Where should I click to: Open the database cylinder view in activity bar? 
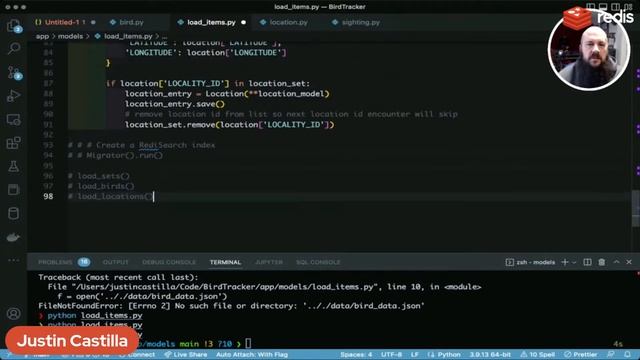coord(13,213)
